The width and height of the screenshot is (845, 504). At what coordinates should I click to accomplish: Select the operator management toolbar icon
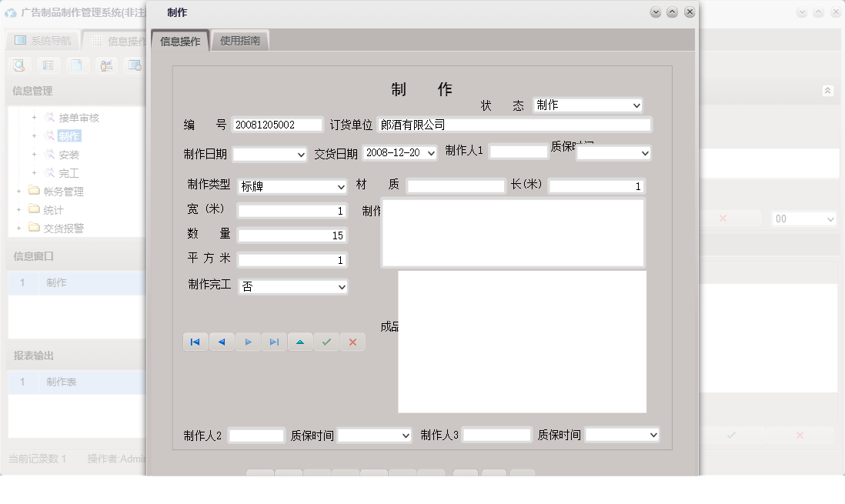[106, 65]
